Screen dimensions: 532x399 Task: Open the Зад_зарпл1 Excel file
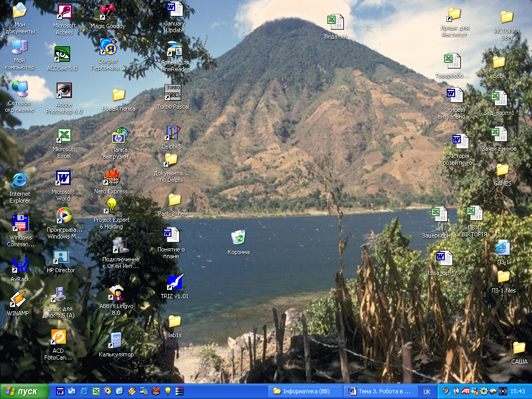click(499, 98)
